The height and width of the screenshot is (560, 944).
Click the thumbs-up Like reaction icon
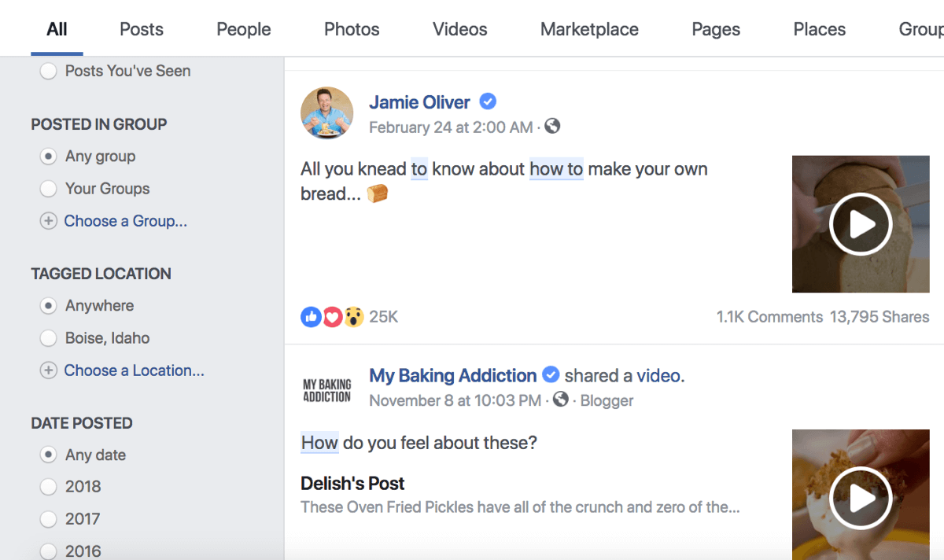tap(311, 316)
